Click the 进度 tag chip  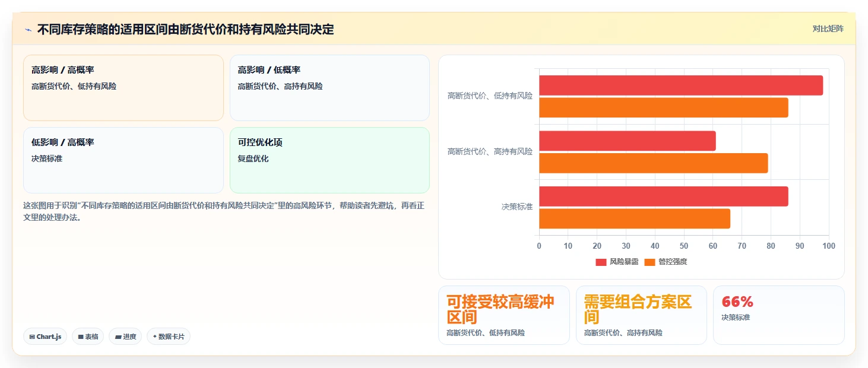125,337
